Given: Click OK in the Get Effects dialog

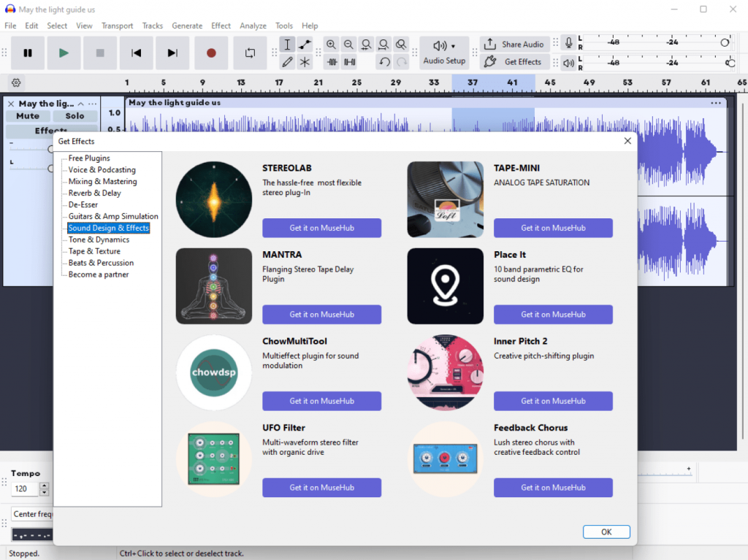Looking at the screenshot, I should [x=606, y=532].
